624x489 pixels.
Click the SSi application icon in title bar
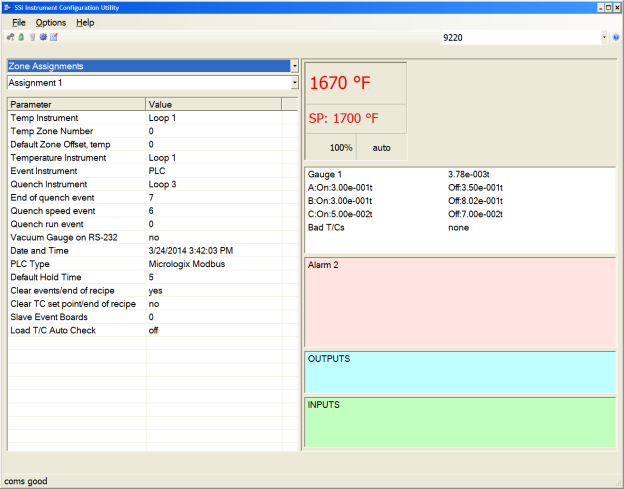click(x=8, y=7)
